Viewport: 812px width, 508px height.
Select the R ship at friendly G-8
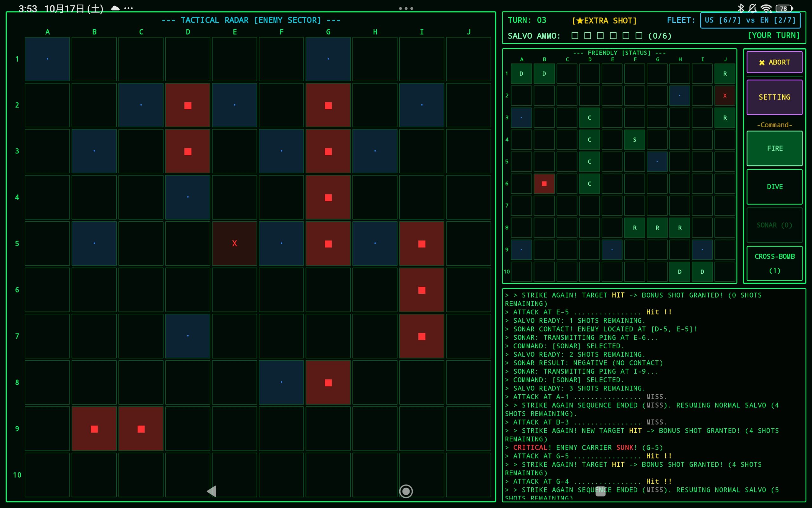click(x=657, y=228)
